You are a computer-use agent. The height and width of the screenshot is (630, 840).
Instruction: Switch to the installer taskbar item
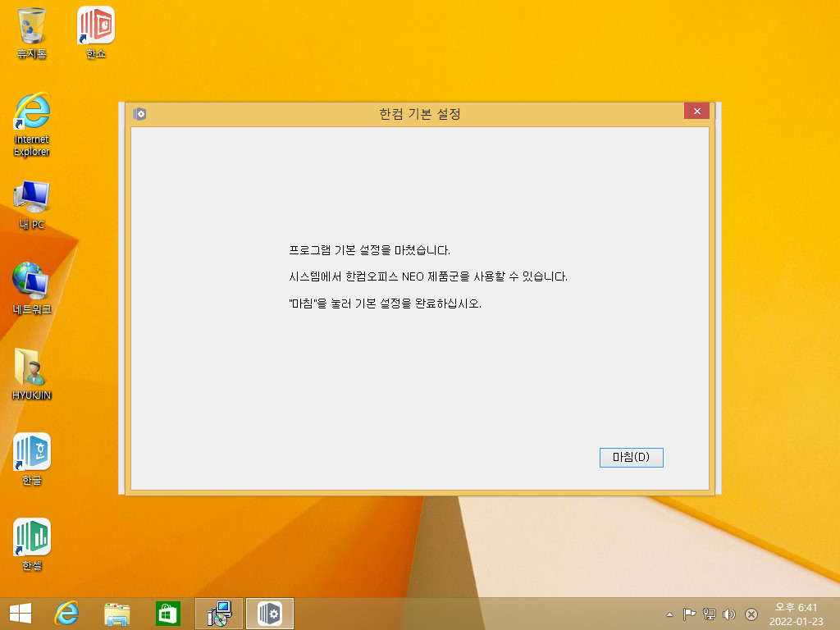(x=219, y=614)
